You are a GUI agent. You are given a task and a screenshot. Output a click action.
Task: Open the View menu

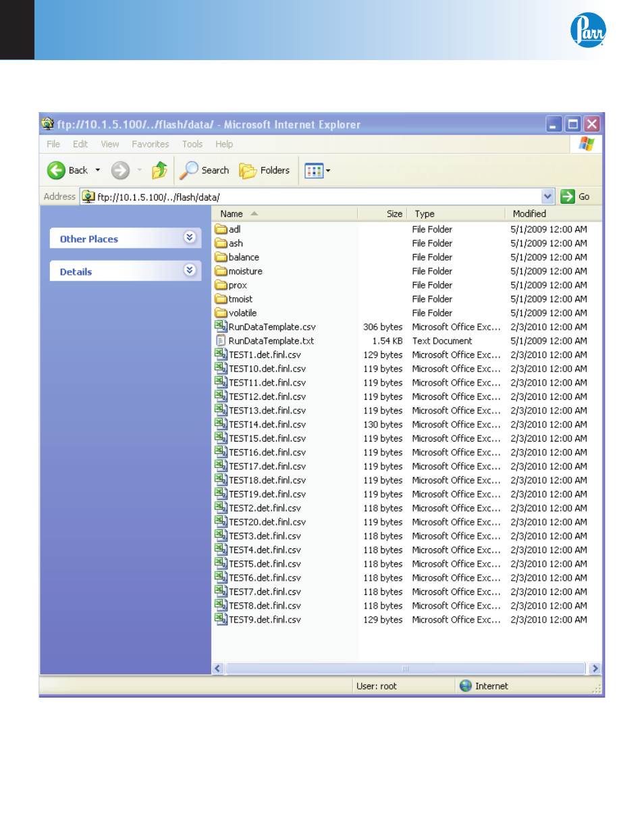click(110, 144)
